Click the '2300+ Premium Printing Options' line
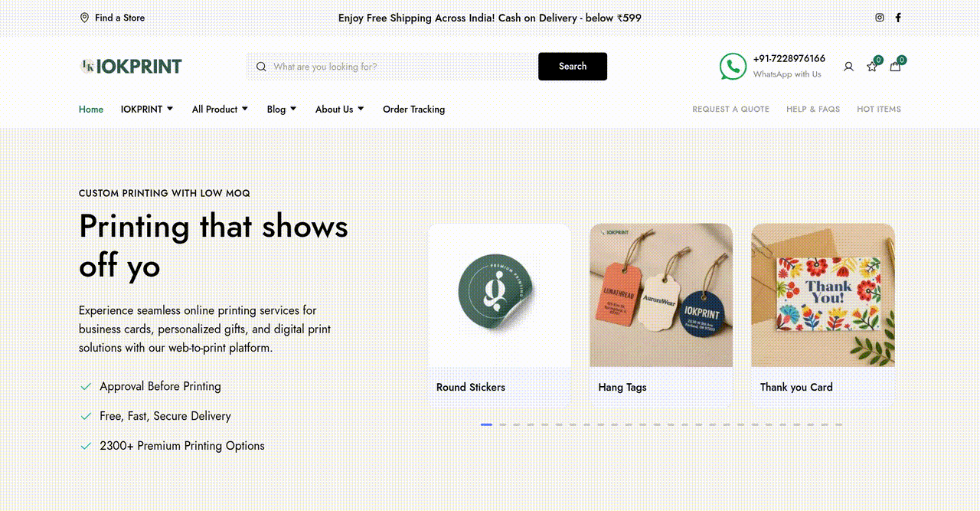Screen dimensions: 980x511 click(x=182, y=446)
